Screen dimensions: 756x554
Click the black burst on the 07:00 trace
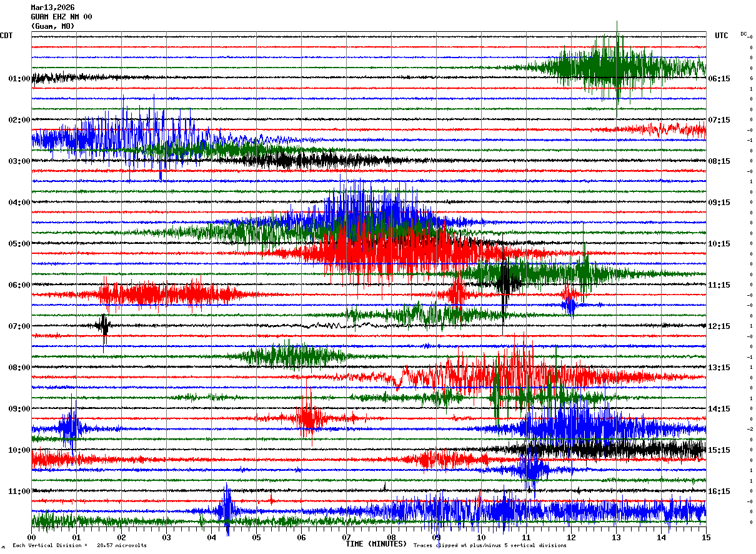pos(104,325)
